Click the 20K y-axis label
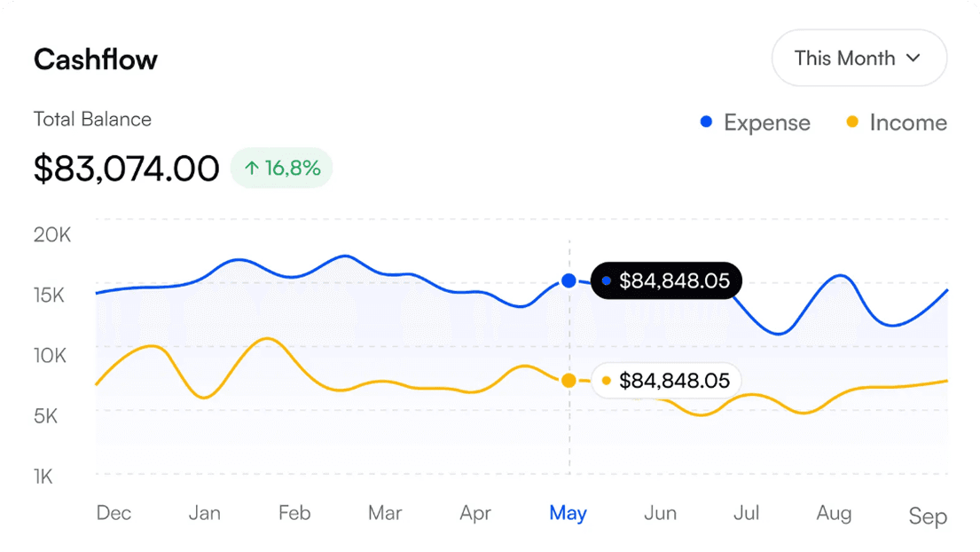980x552 pixels. pyautogui.click(x=52, y=235)
